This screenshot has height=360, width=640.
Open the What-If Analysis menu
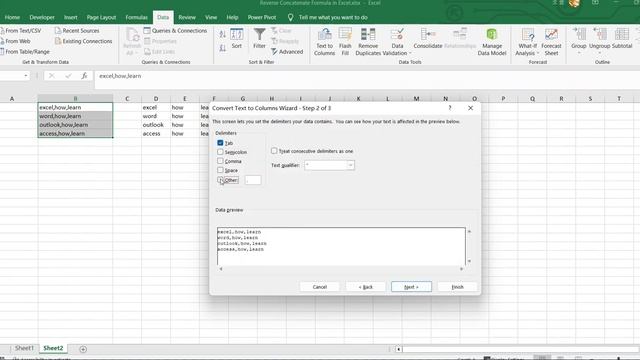527,42
